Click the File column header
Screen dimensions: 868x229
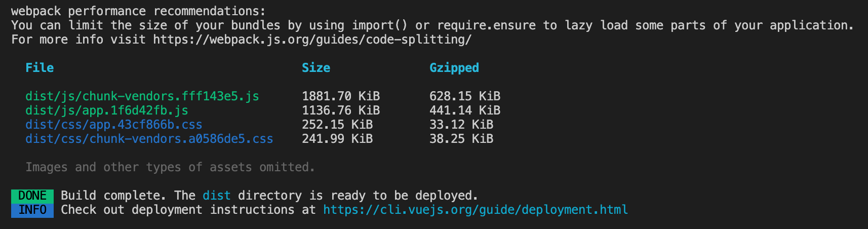click(x=40, y=68)
